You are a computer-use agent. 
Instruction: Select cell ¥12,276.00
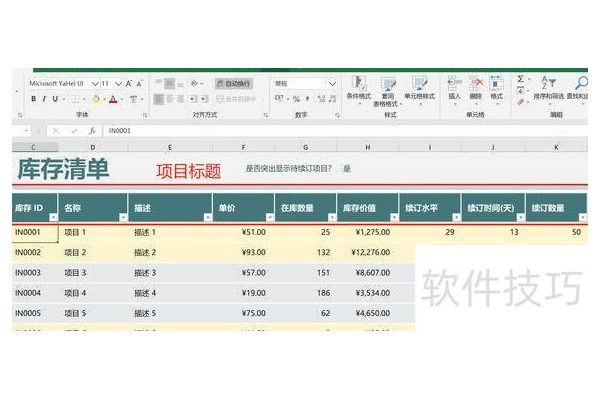tap(368, 252)
